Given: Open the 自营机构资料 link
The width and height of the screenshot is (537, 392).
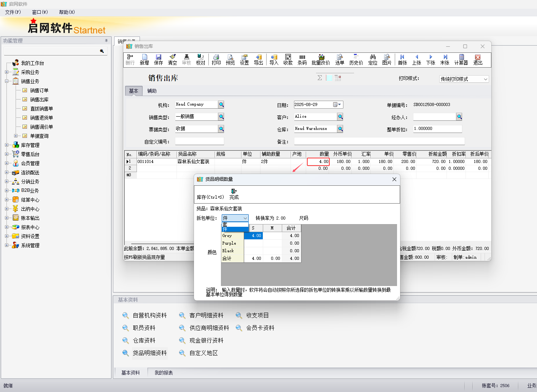Looking at the screenshot, I should click(x=150, y=315).
